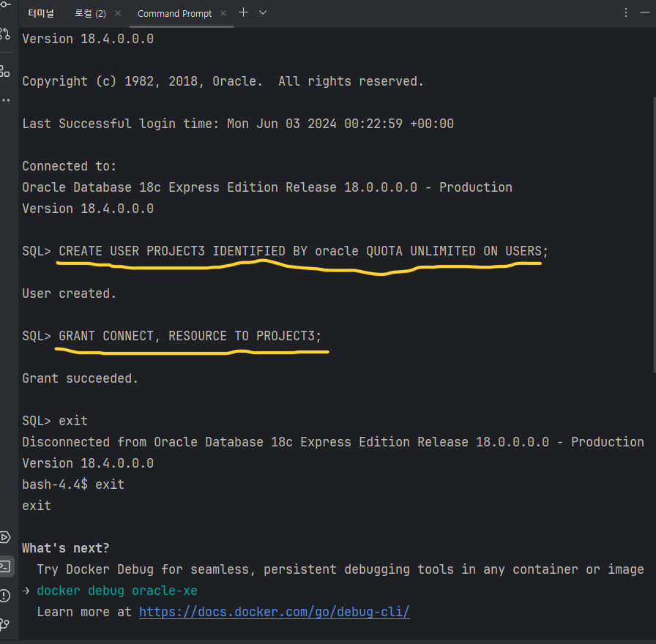Screen dimensions: 656x644
Task: Open the Structure tool window icon
Action: pos(5,71)
